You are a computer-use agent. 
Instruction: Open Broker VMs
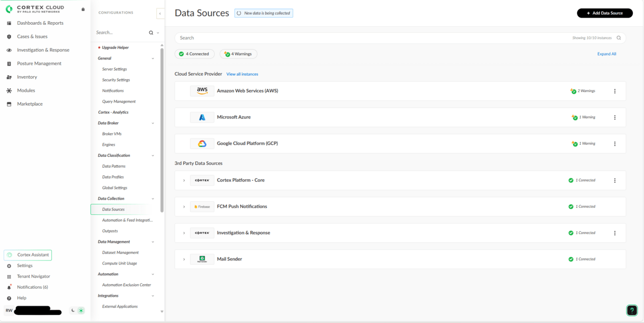[x=112, y=134]
